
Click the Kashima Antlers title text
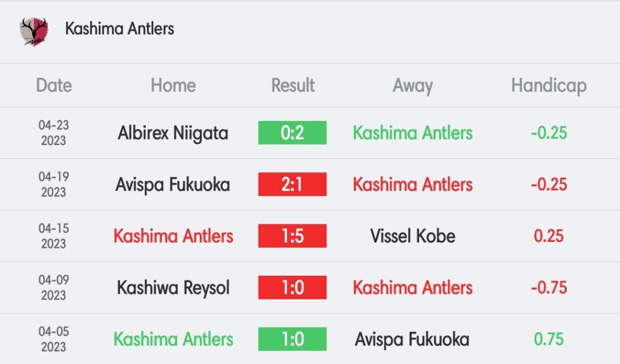pyautogui.click(x=119, y=28)
